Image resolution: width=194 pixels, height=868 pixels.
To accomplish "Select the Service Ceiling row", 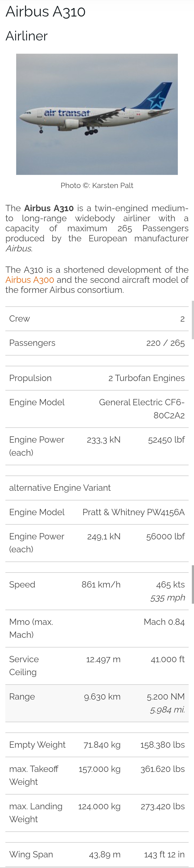I will point(97,665).
